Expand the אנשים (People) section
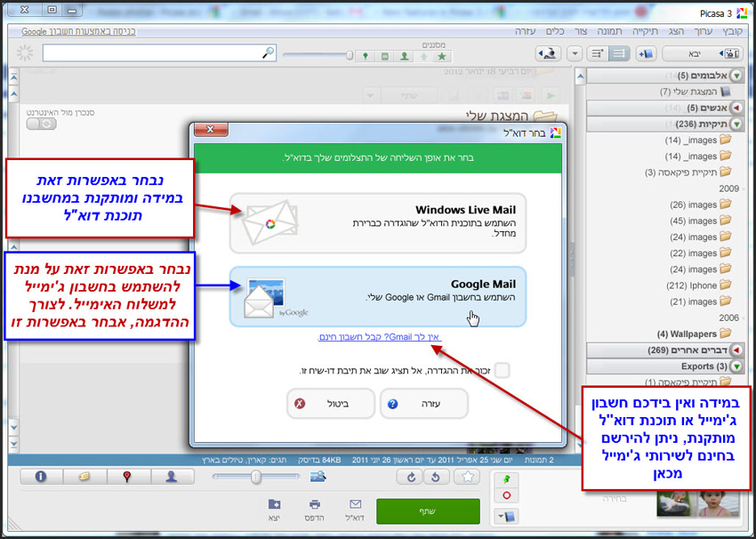This screenshot has height=539, width=756. click(x=736, y=108)
